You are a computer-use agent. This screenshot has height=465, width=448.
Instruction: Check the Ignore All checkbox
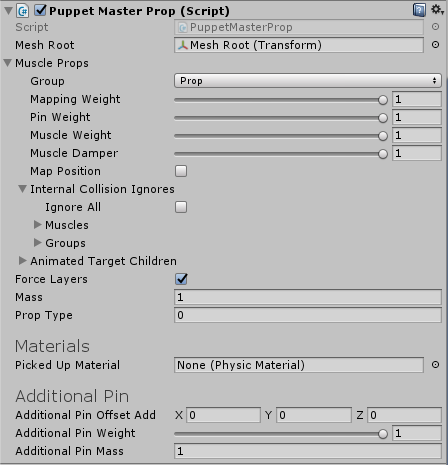tap(181, 207)
